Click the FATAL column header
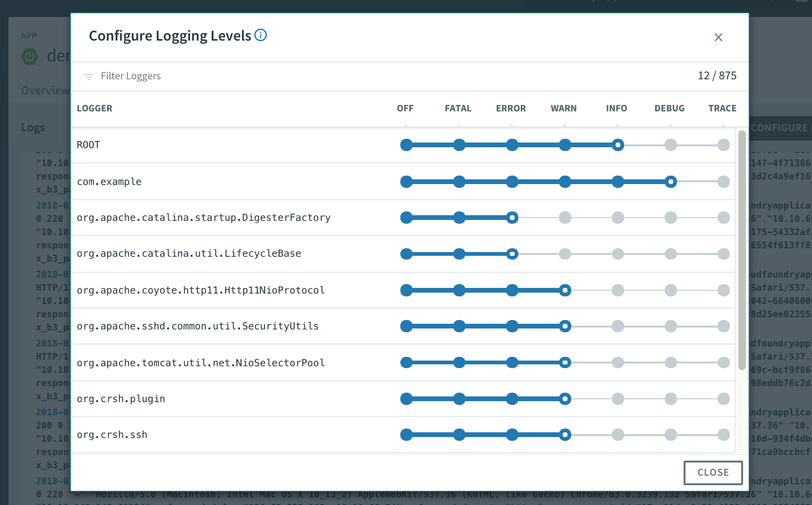 click(x=458, y=108)
